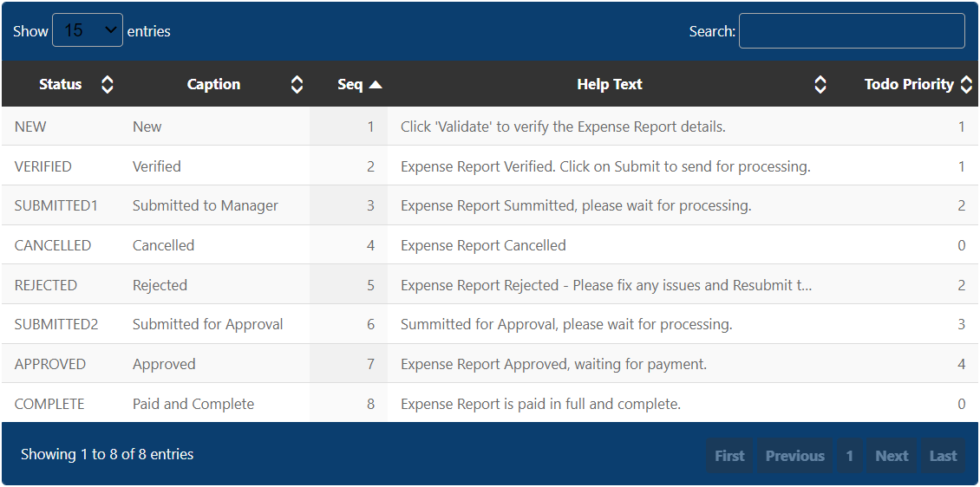Select page 1 in pagination
The width and height of the screenshot is (980, 487).
point(849,456)
